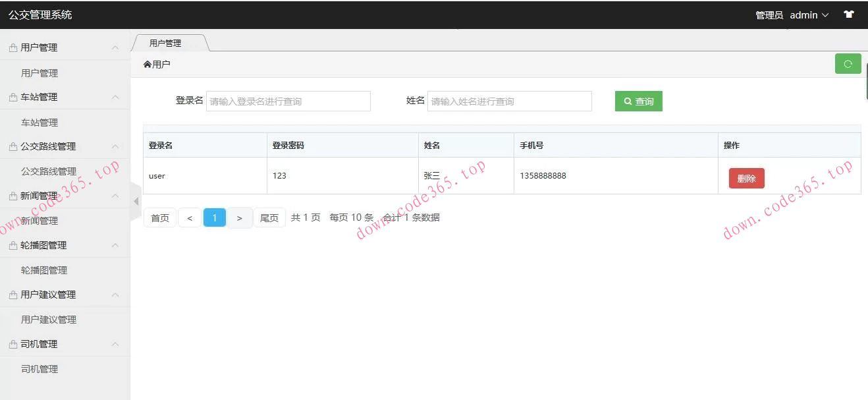This screenshot has height=400, width=868.
Task: Click the green 查询 search button
Action: (x=639, y=101)
